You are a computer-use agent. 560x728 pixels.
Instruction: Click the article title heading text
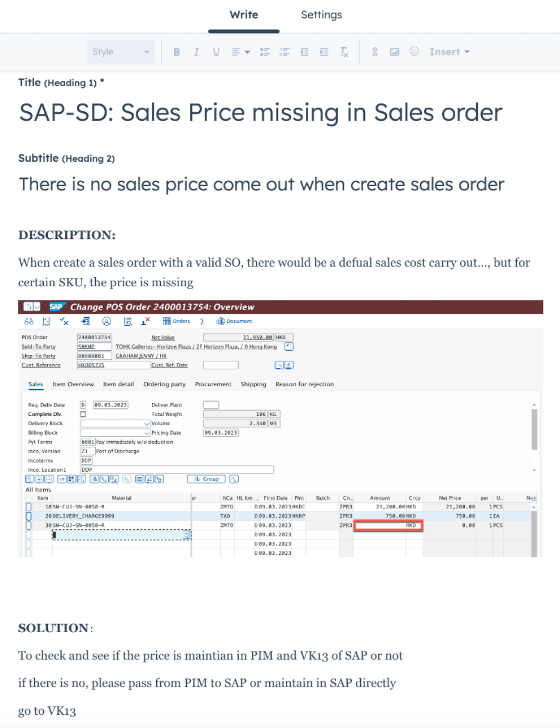[260, 113]
